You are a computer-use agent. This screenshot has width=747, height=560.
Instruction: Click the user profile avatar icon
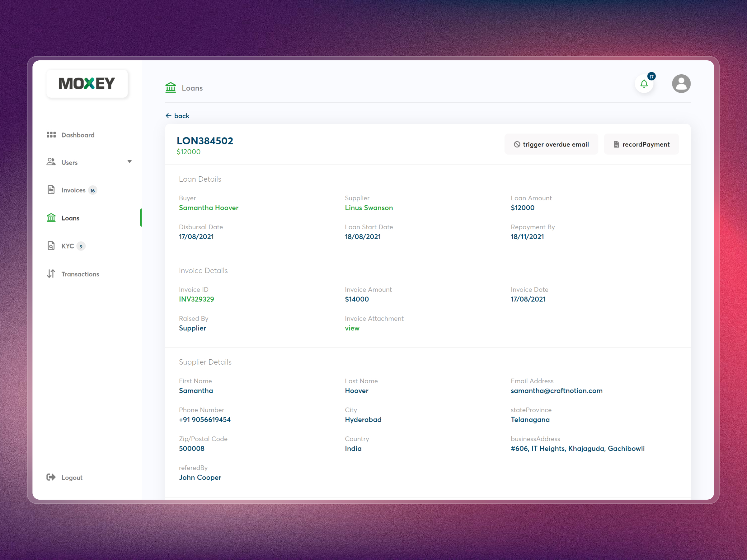681,83
